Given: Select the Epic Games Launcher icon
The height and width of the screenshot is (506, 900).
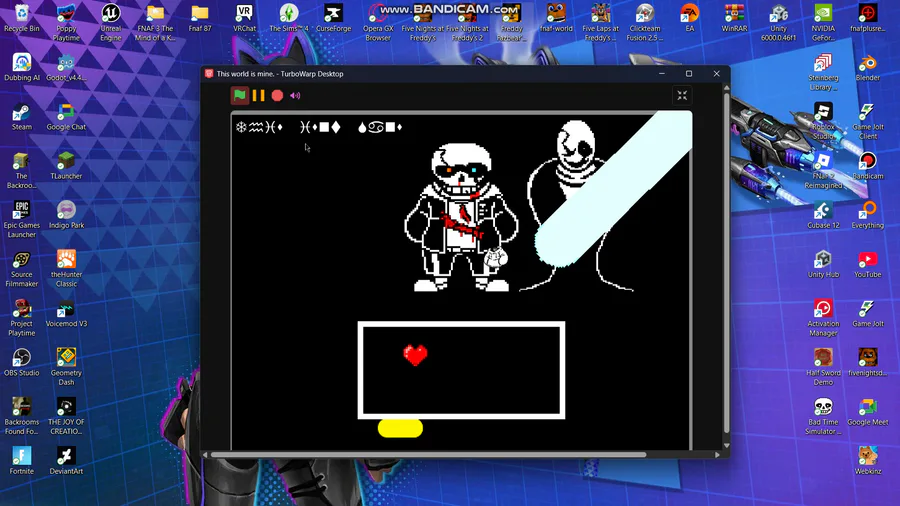Looking at the screenshot, I should click(x=22, y=220).
